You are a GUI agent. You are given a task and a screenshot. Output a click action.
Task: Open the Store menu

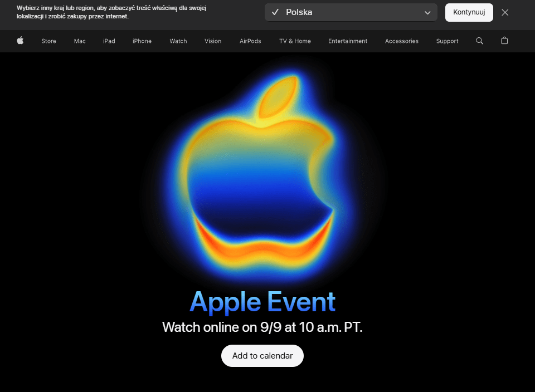pyautogui.click(x=48, y=41)
